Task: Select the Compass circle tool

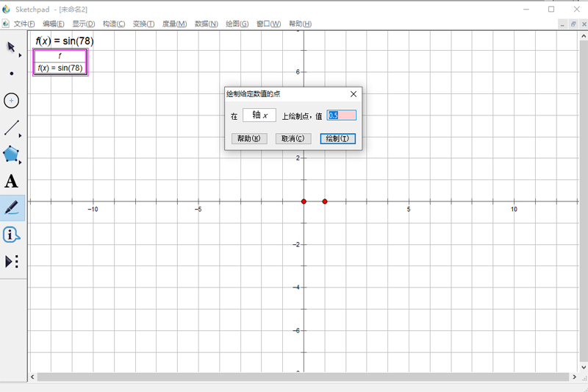Action: coord(12,101)
